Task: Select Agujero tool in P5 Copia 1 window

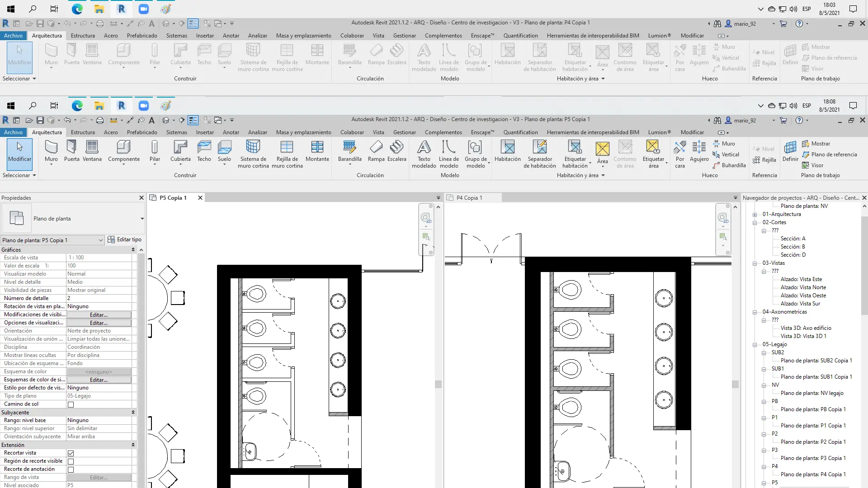Action: (699, 151)
